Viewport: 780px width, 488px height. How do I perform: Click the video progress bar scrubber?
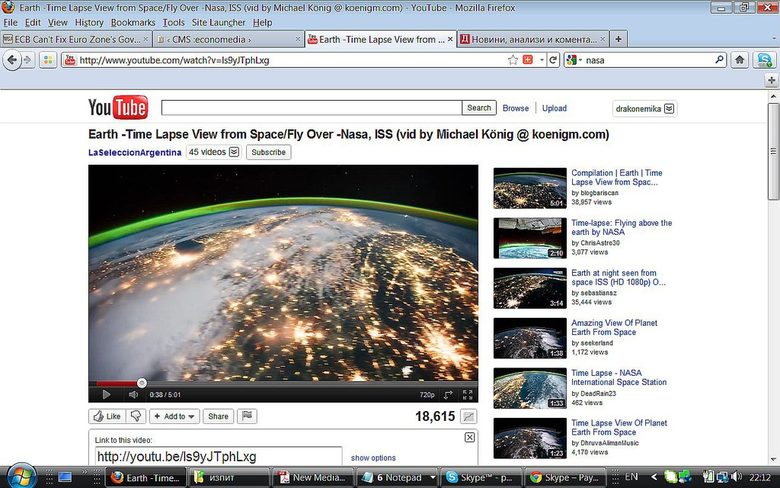click(x=142, y=383)
